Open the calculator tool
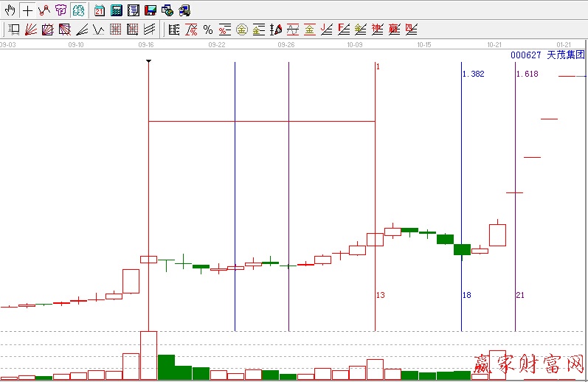Screen dimensions: 588x382 point(116,10)
